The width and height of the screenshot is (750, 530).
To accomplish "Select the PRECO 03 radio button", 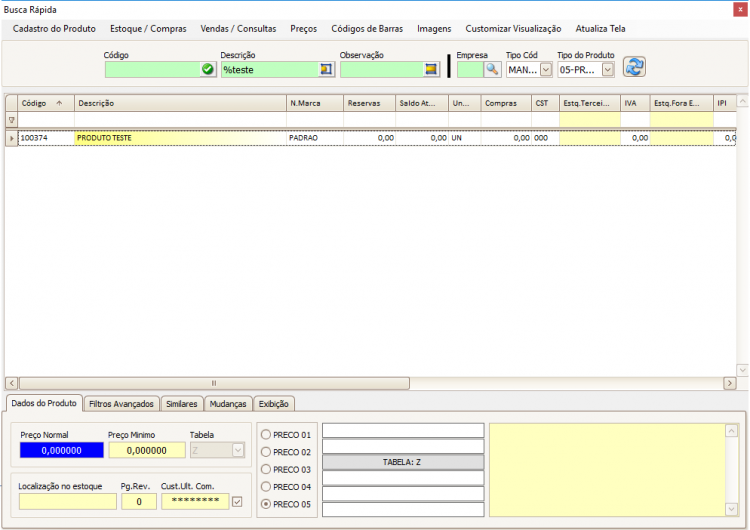I will point(266,470).
